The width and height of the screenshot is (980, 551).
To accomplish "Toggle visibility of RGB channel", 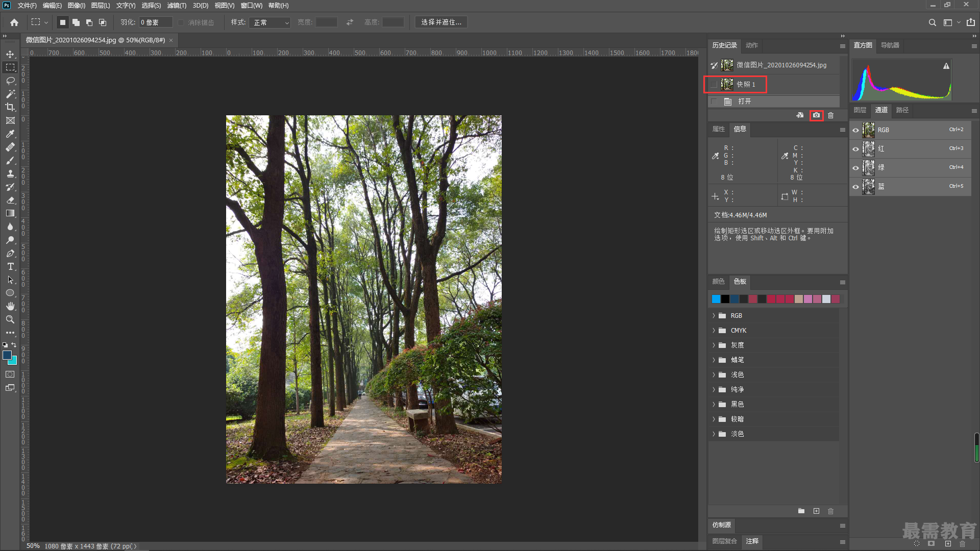I will click(855, 130).
